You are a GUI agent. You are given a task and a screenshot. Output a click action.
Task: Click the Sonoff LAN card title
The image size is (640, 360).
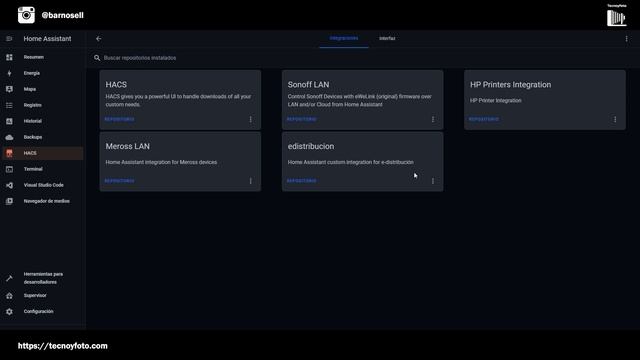308,84
